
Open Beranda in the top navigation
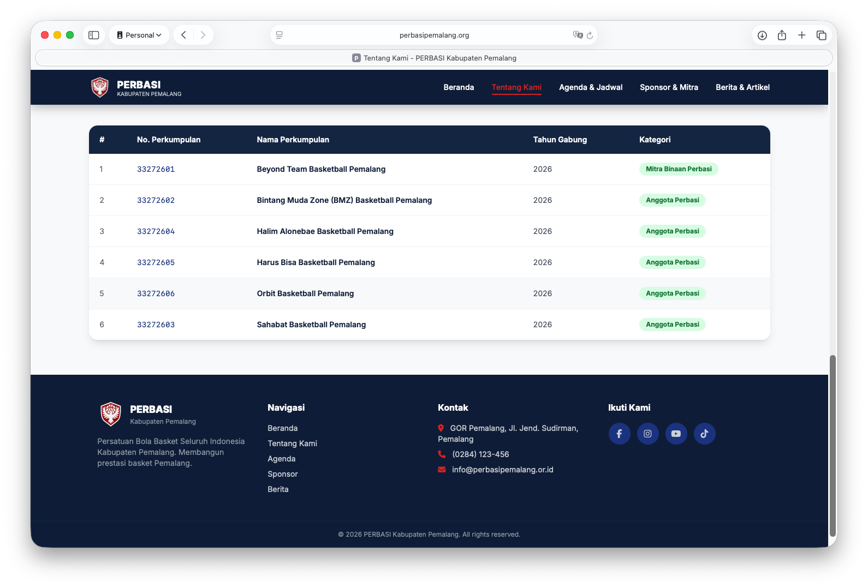click(459, 87)
